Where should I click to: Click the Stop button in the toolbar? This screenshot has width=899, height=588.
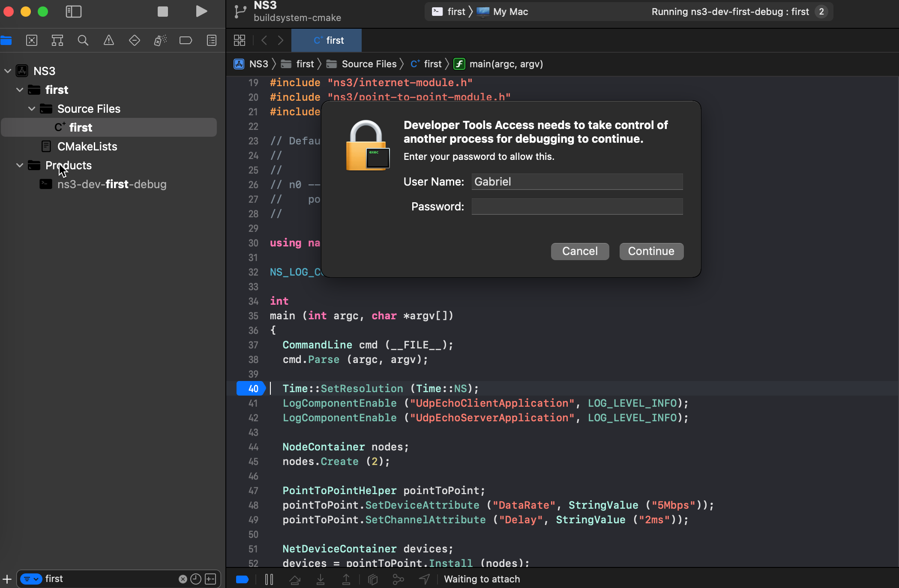pyautogui.click(x=163, y=12)
